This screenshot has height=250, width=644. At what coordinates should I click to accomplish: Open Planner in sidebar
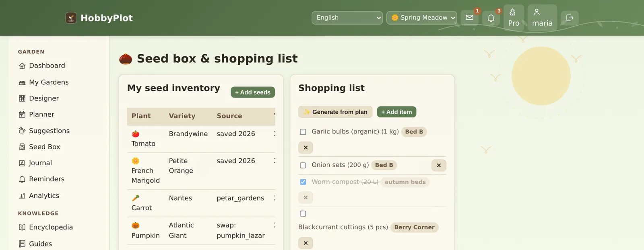click(37, 114)
